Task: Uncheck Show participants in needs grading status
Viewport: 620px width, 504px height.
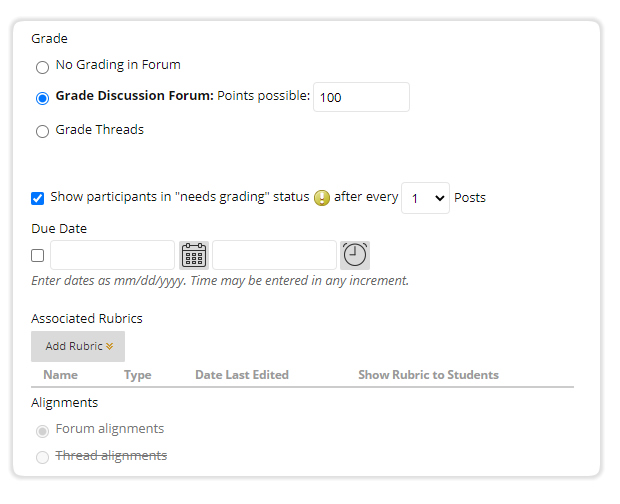Action: [x=38, y=198]
